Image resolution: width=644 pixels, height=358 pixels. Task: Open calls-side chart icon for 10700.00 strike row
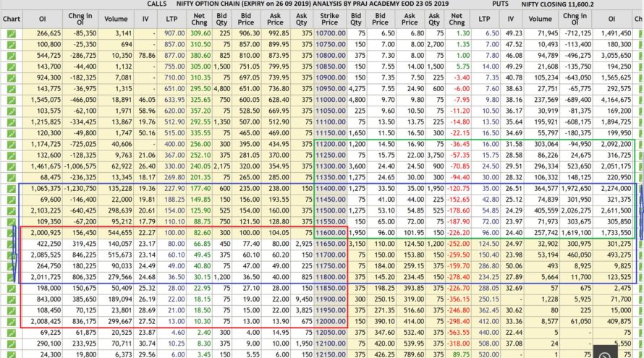(11, 34)
